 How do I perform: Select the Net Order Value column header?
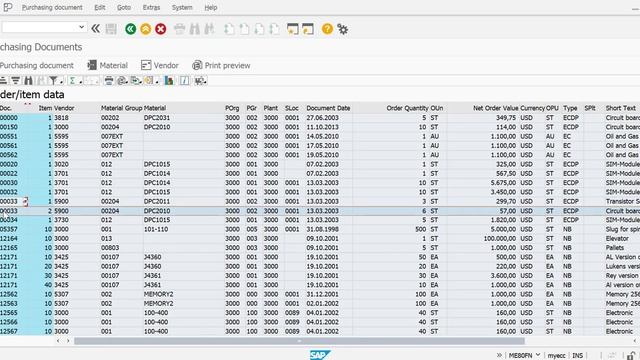click(496, 108)
